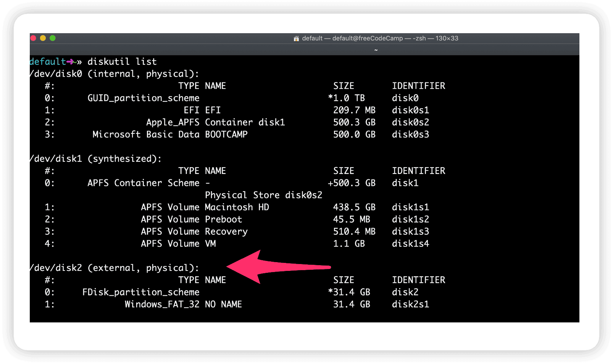Click identifier 'disk0s2'
Image resolution: width=613 pixels, height=364 pixels.
click(411, 122)
